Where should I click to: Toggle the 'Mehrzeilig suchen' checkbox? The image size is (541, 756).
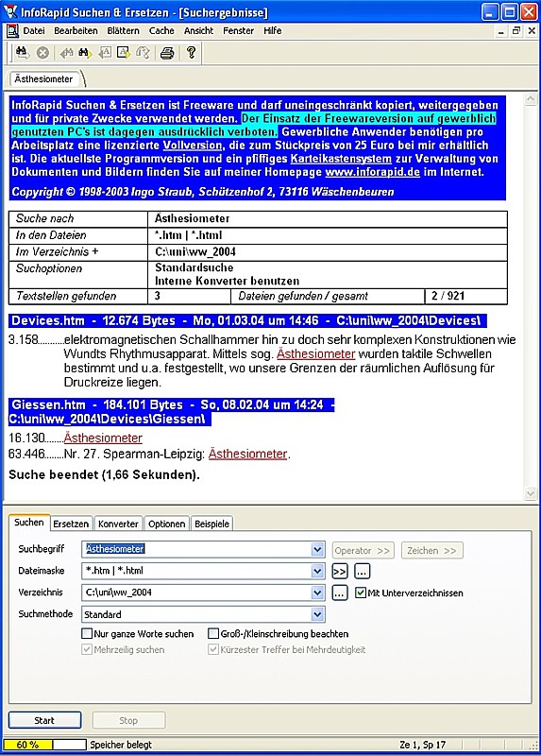click(x=87, y=649)
